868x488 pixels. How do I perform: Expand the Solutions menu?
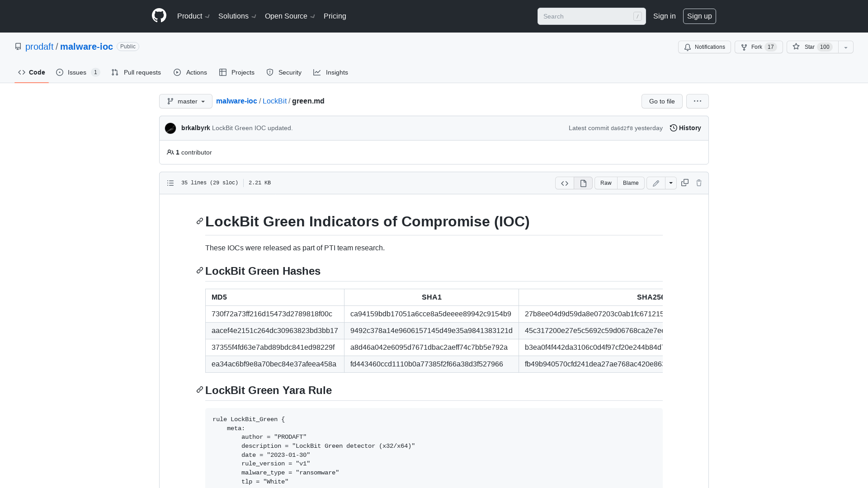coord(237,16)
